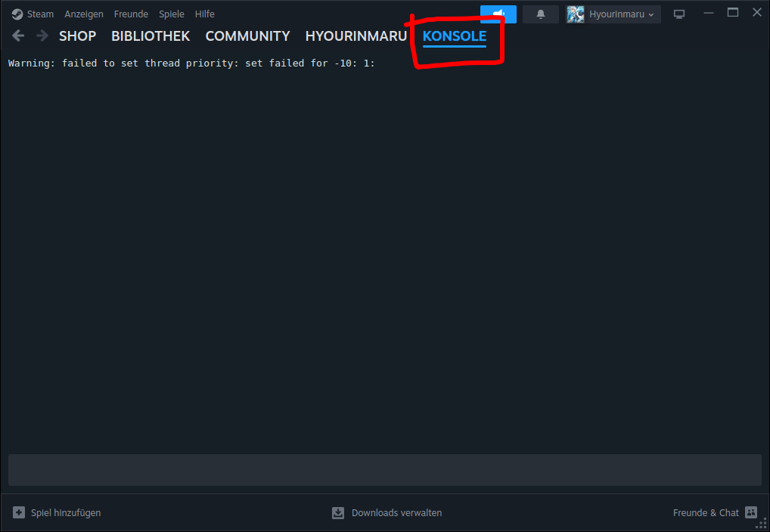
Task: Focus the console command input field
Action: (385, 470)
